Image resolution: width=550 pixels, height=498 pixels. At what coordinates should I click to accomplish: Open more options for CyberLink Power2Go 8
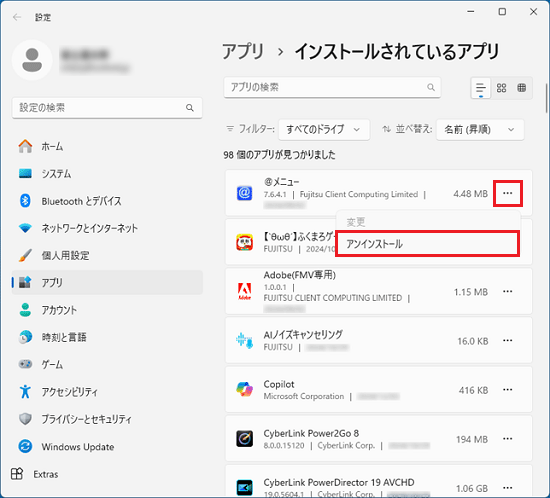pos(508,439)
